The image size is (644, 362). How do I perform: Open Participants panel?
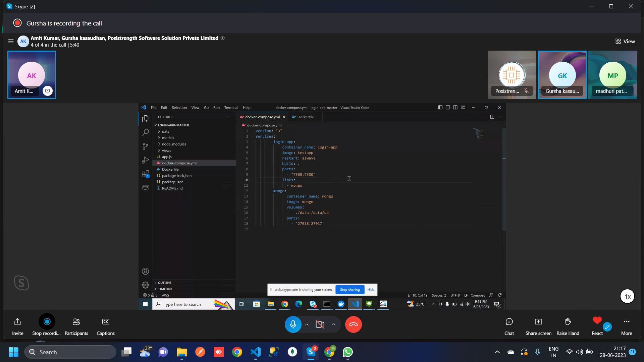pos(76,326)
